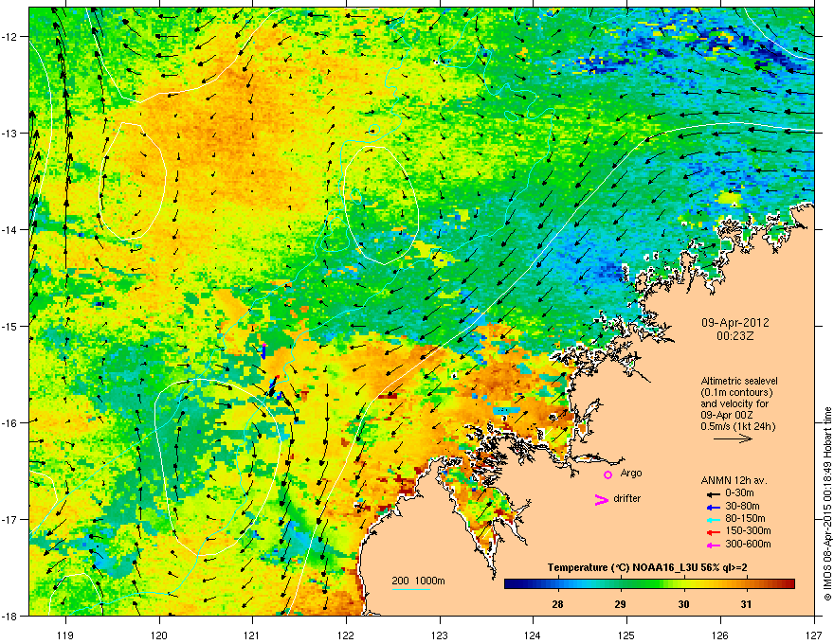Click the 'ANMN 12h av.' heading
Viewport: 834px width, 644px height.
click(734, 480)
